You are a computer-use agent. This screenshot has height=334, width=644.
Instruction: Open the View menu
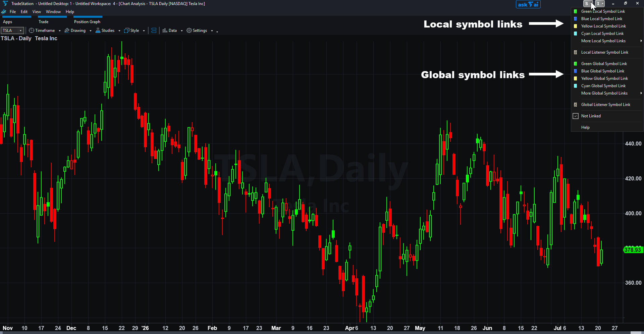37,12
